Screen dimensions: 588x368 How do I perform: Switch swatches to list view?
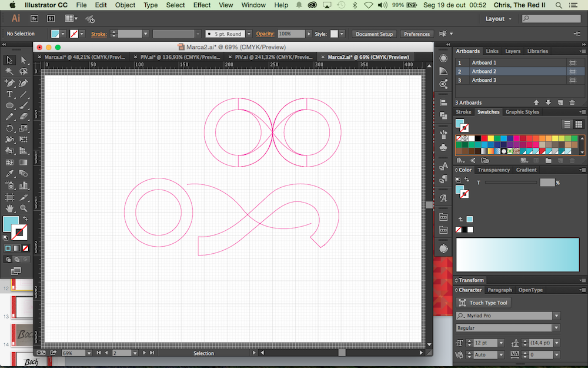click(x=567, y=124)
